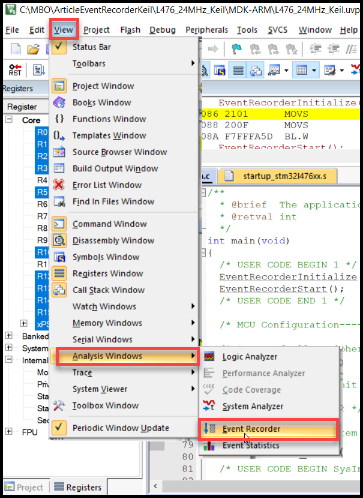Click the Symbols Window icon
This screenshot has height=498, width=363.
[x=59, y=257]
